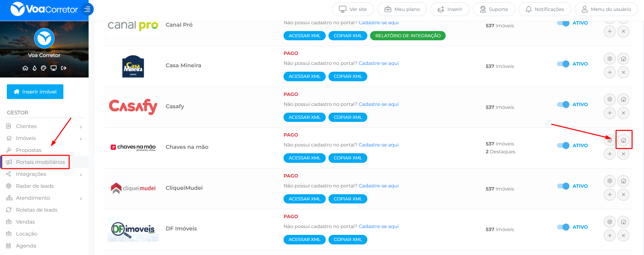Open Portais imobiliários in the sidebar
Screen dimensions: 644x255
(40, 162)
